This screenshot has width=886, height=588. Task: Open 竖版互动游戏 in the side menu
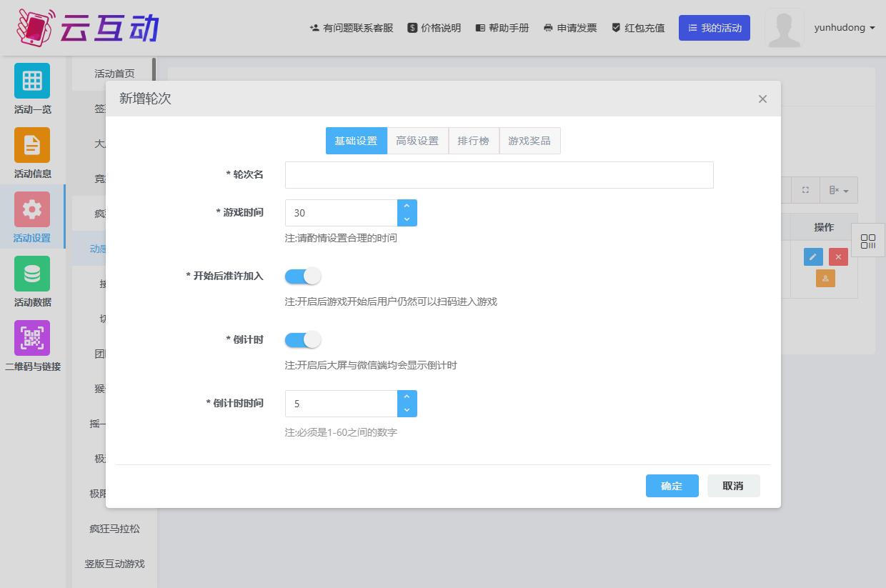114,564
